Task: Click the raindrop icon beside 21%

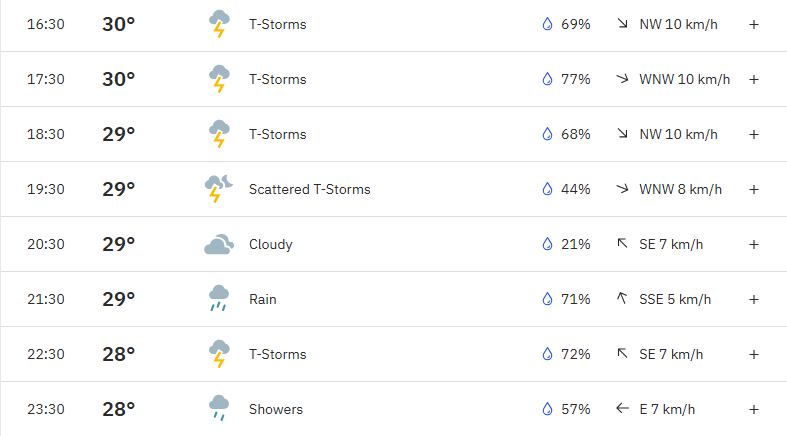Action: pyautogui.click(x=547, y=244)
